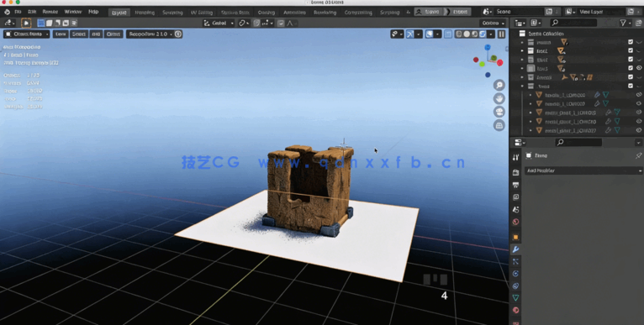This screenshot has width=644, height=325.
Task: Open the World properties tab
Action: [x=515, y=222]
